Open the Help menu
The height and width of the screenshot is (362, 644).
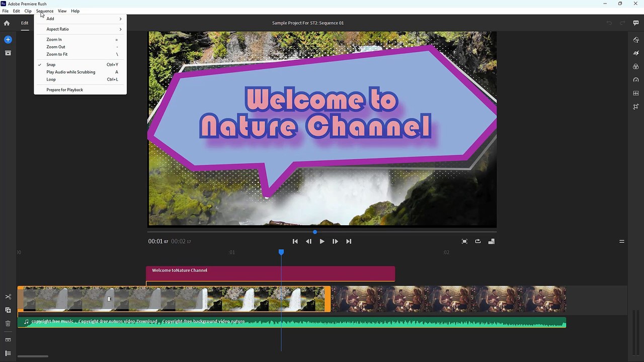[75, 11]
